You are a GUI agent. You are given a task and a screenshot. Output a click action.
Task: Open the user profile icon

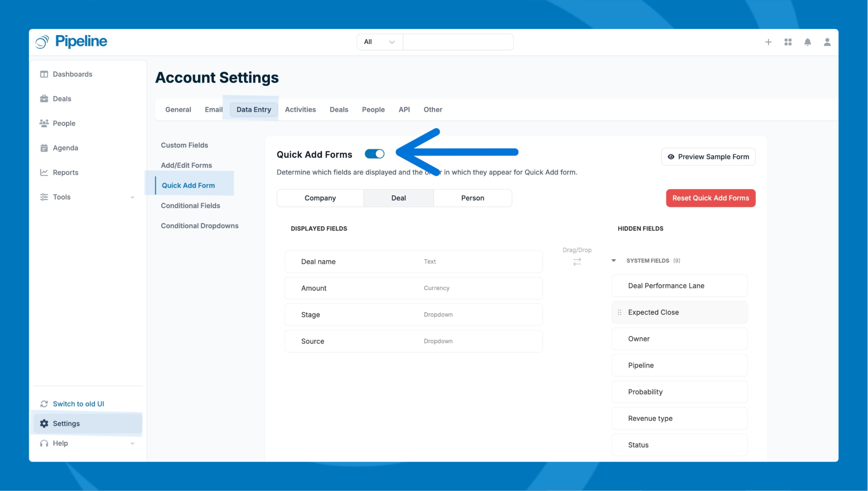(x=827, y=42)
